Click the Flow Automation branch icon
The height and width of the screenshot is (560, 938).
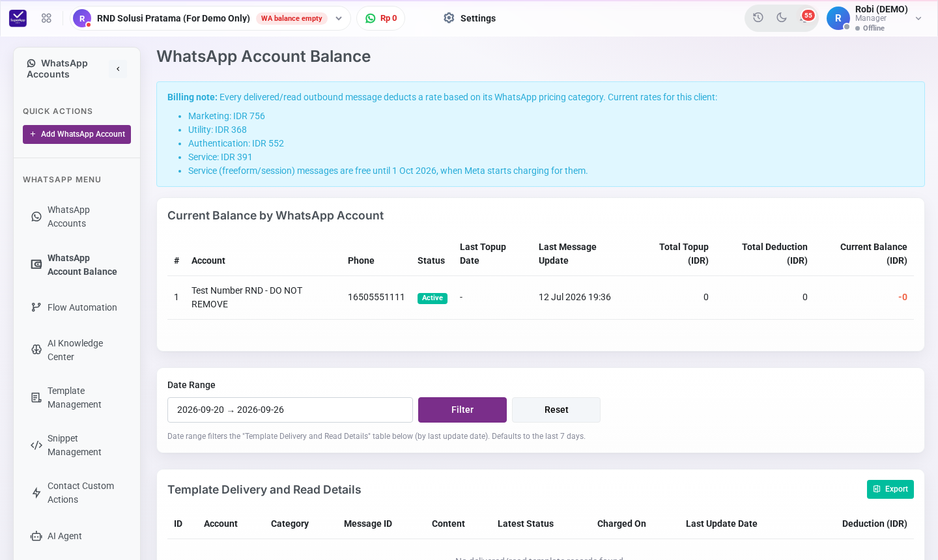pyautogui.click(x=36, y=307)
